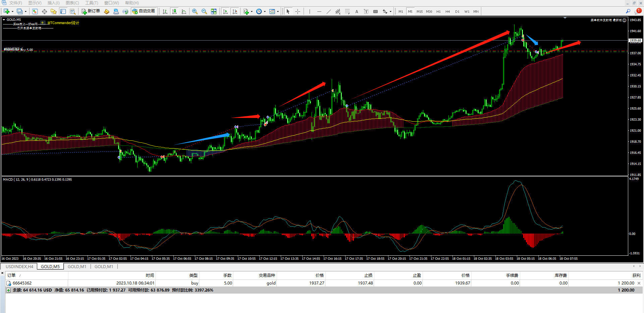Select the equidistant channel tool
644x313 pixels.
pyautogui.click(x=338, y=11)
